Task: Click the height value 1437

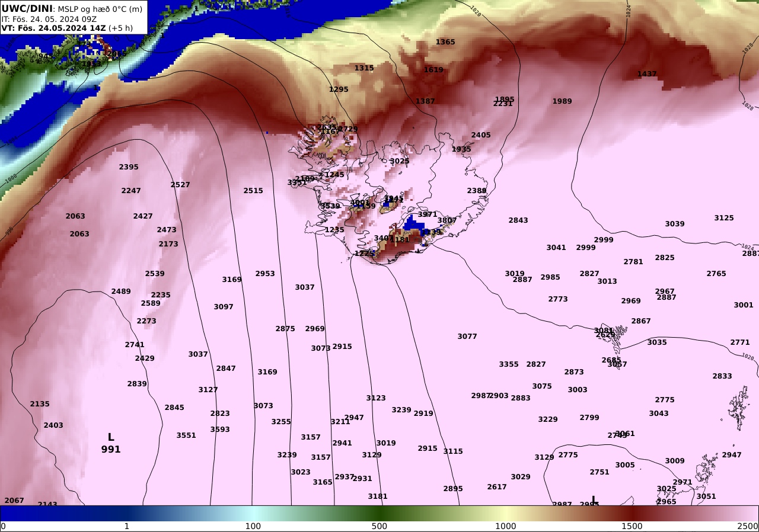Action: pyautogui.click(x=647, y=74)
